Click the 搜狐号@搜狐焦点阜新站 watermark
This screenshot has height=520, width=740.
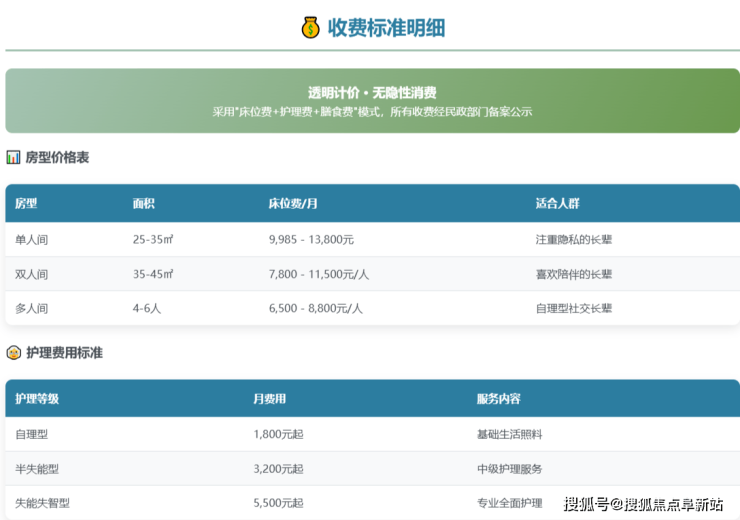pyautogui.click(x=643, y=503)
